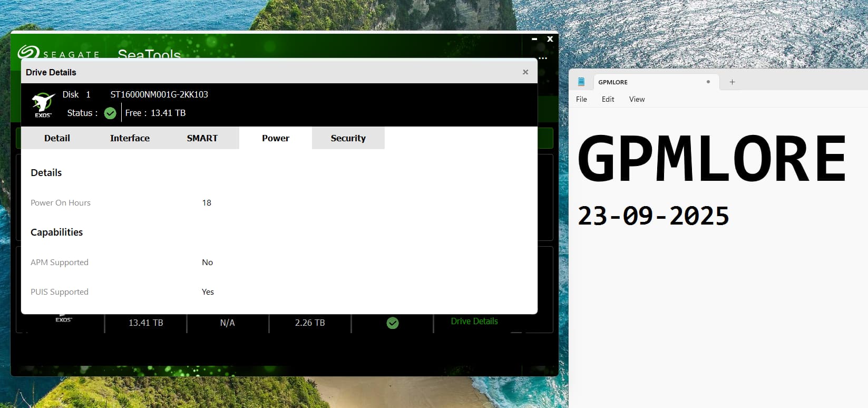Click the 2.26 TB cell in drive row
Viewport: 868px width, 408px height.
[310, 323]
